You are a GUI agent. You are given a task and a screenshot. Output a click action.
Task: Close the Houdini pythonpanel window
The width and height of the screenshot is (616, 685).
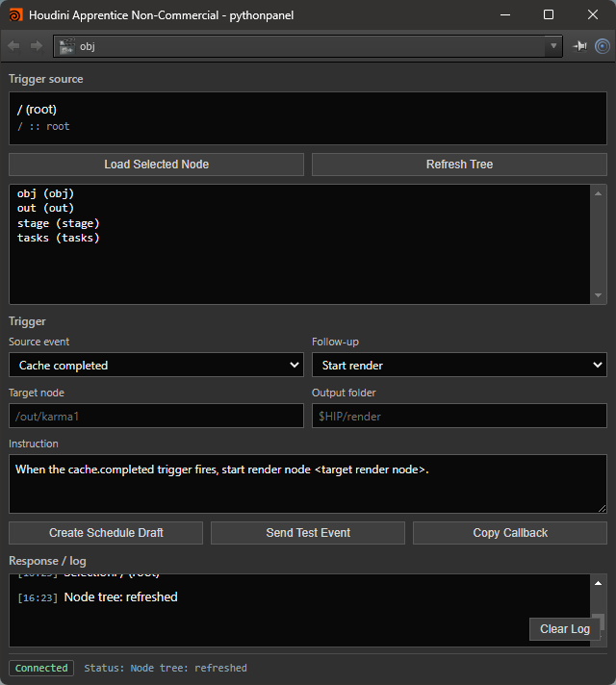point(592,14)
